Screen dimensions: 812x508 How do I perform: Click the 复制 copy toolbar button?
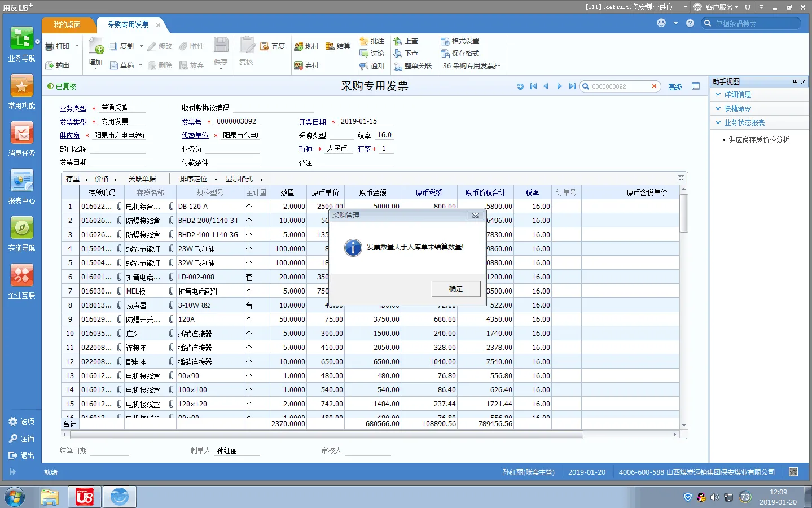122,46
